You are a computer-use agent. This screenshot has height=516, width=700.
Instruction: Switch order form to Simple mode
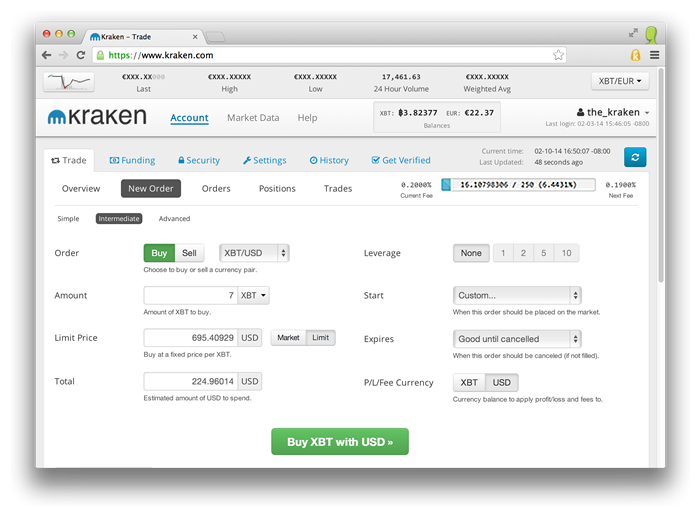coord(68,219)
